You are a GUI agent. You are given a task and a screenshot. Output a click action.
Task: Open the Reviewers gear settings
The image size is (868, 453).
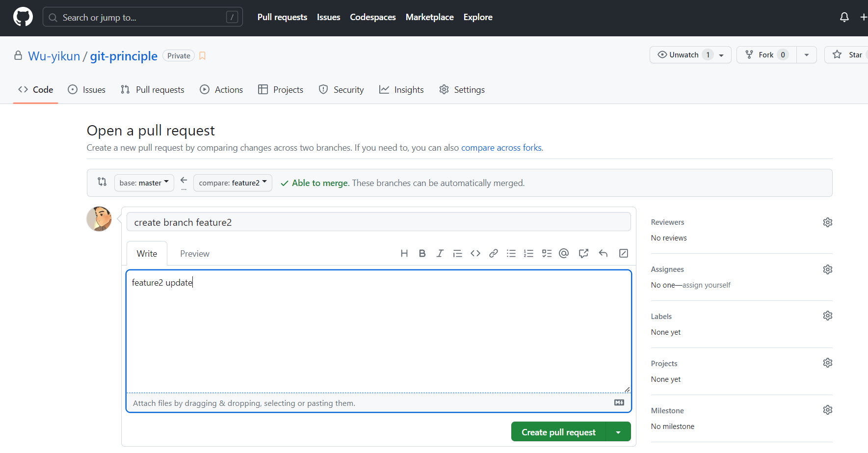[827, 222]
